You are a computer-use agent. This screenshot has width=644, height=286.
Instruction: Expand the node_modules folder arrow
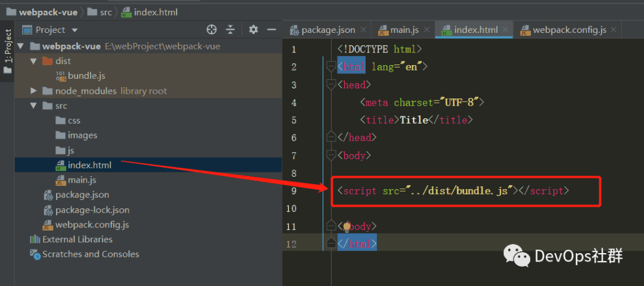(33, 91)
